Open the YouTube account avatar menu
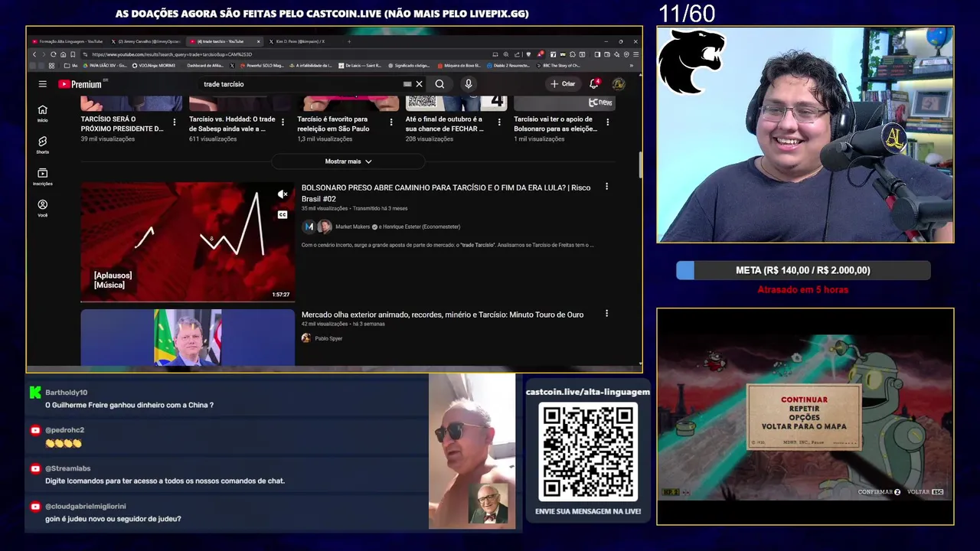Screen dimensions: 980x551 619,84
